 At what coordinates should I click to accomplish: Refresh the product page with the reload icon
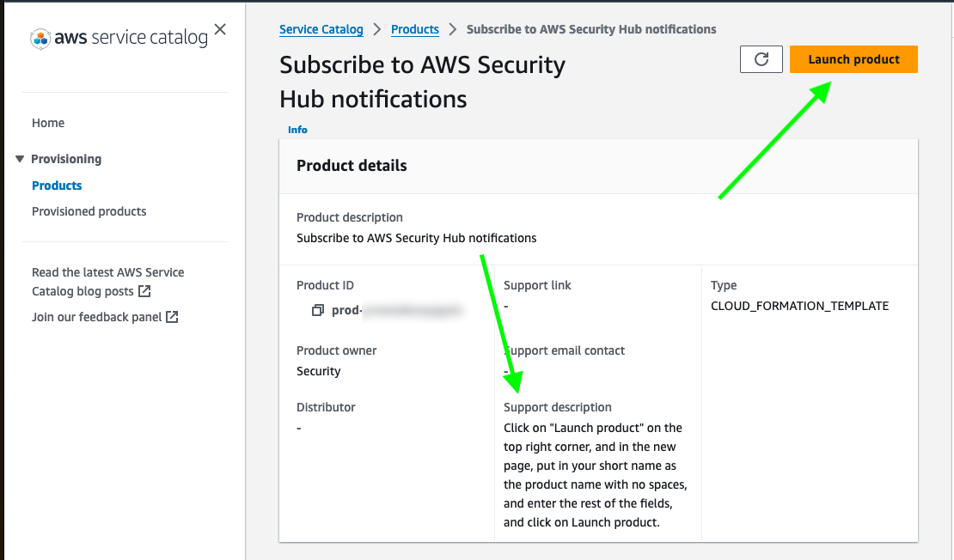coord(761,59)
